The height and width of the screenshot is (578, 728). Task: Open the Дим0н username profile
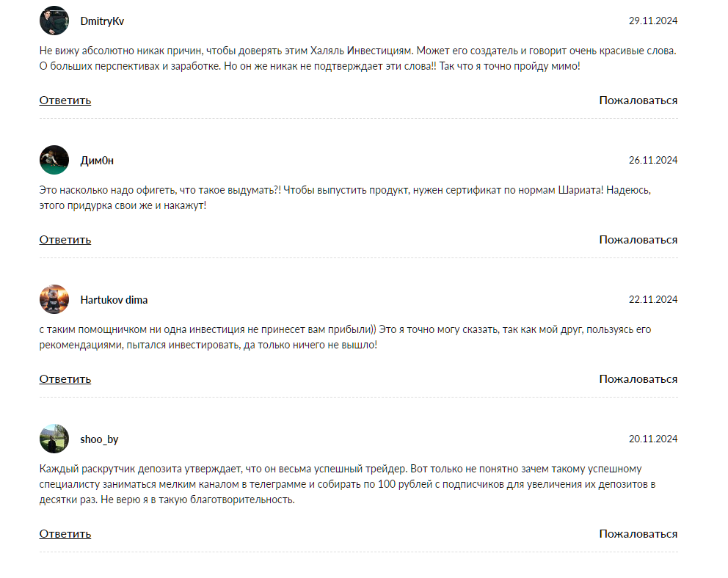pos(97,161)
